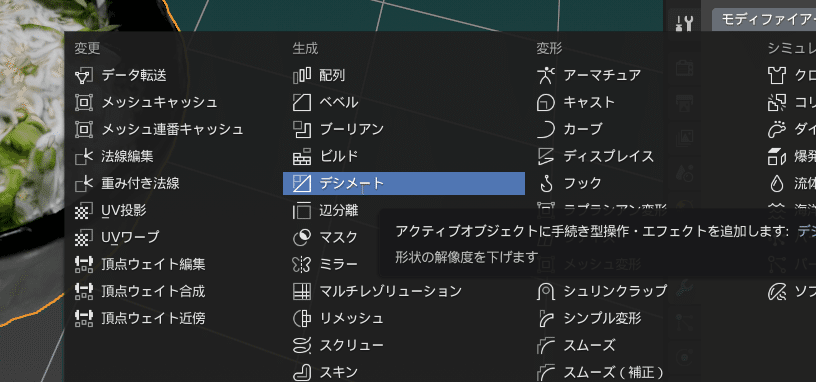Click the ベベル bevel icon
Viewport: 816px width, 382px height.
pos(302,103)
